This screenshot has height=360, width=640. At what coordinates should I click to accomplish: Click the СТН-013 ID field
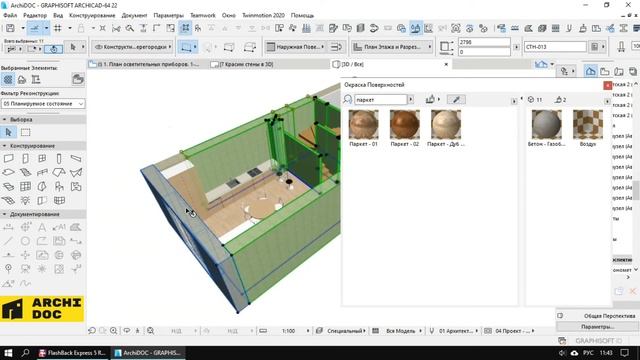pos(556,47)
